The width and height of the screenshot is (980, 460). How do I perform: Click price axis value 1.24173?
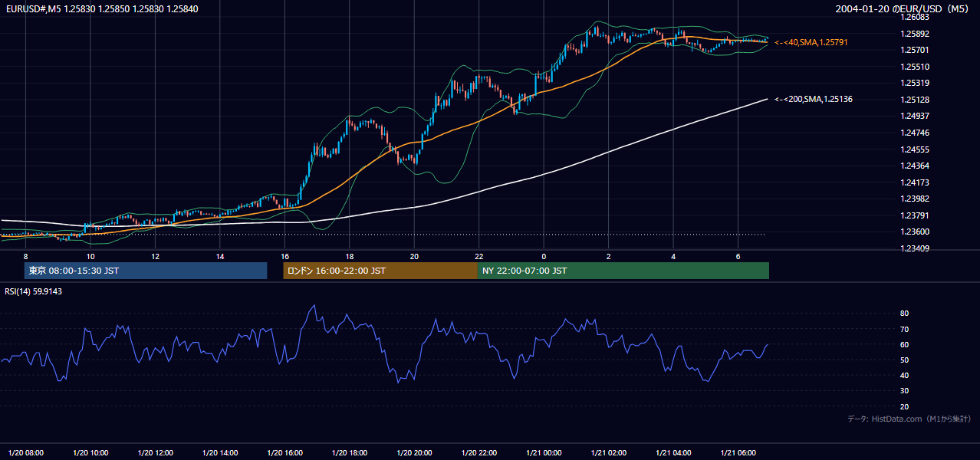pyautogui.click(x=914, y=182)
